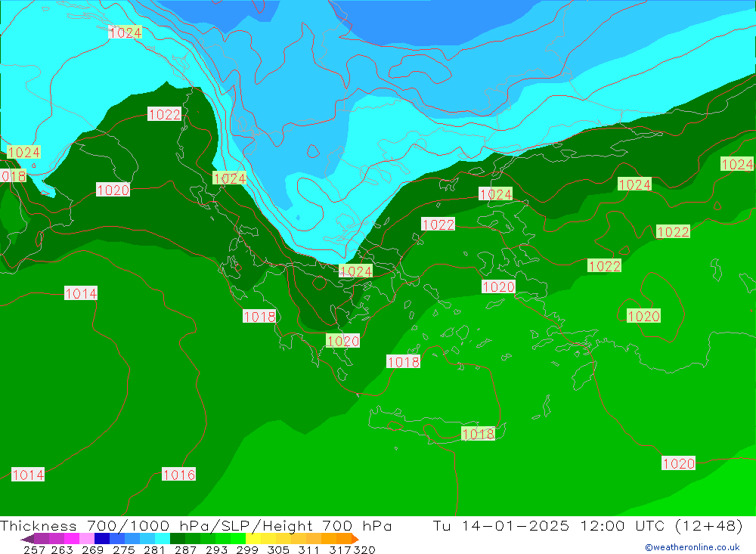Click the 1022 label in the upper-left region
The height and width of the screenshot is (554, 756).
(x=164, y=114)
